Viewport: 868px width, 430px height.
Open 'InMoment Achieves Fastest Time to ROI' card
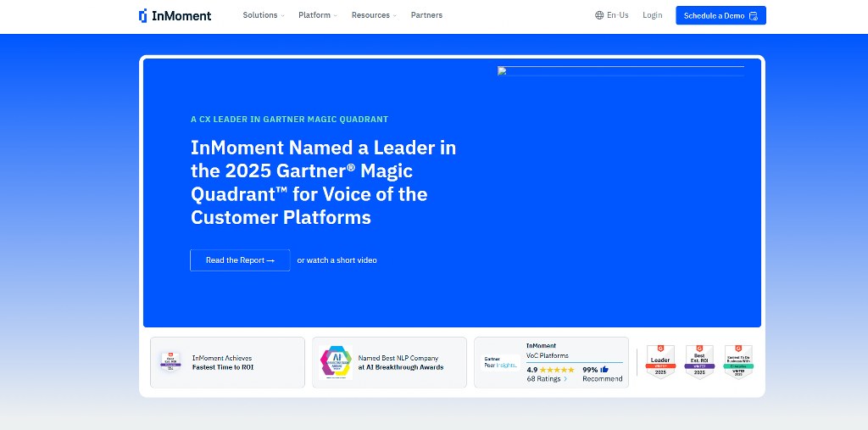227,362
